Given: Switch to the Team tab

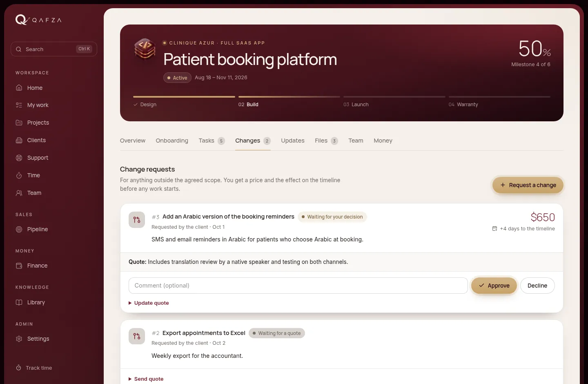Looking at the screenshot, I should (x=356, y=141).
